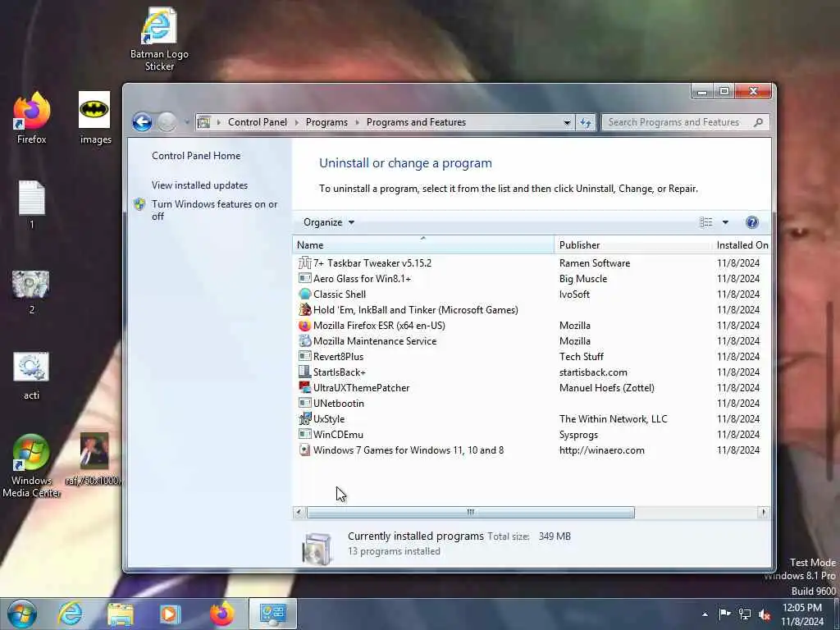Click the refresh button beside address bar
The height and width of the screenshot is (630, 840).
[x=586, y=123]
